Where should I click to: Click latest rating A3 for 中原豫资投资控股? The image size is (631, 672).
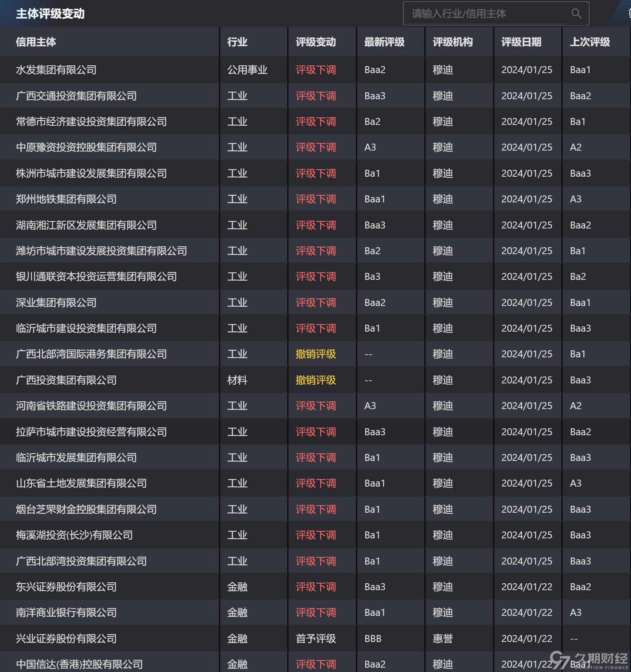(x=370, y=147)
